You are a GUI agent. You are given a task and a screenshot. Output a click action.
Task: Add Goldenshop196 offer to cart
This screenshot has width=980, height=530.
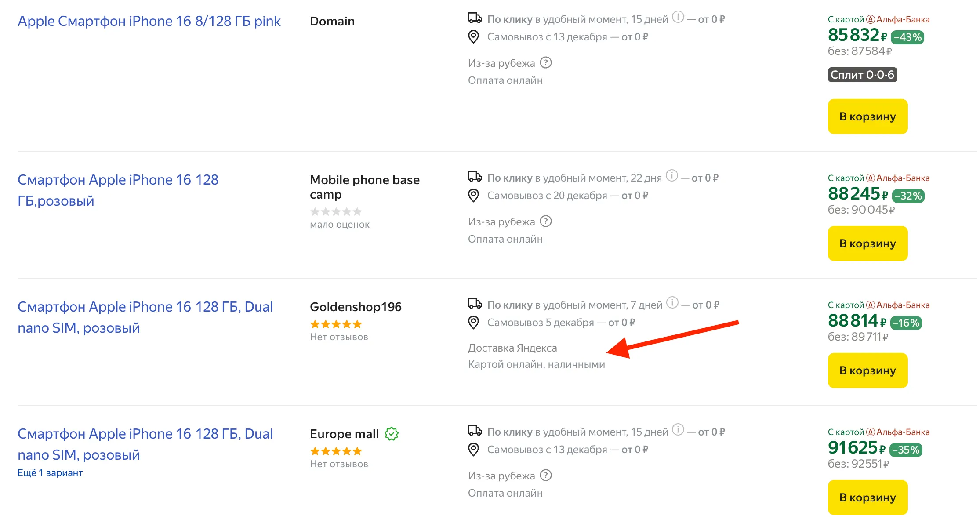[867, 370]
